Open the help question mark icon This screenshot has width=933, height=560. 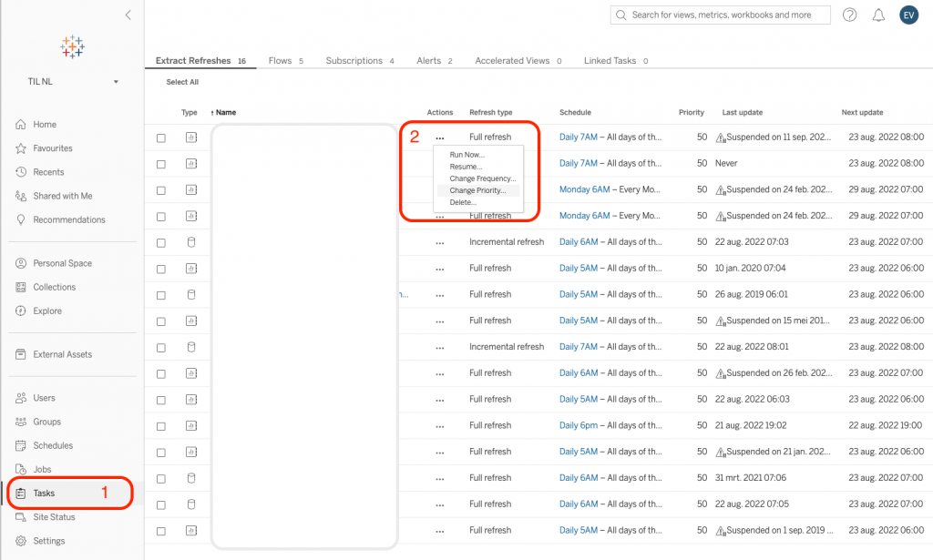tap(849, 15)
